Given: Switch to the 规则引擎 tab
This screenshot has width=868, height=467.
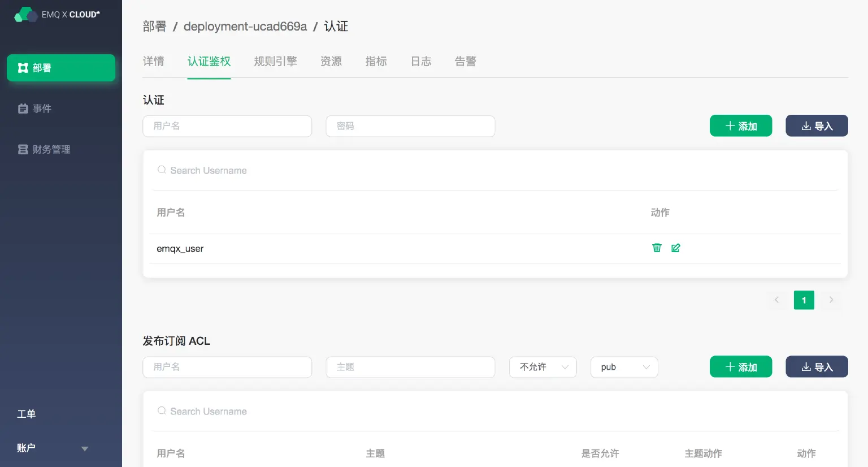Looking at the screenshot, I should click(275, 61).
